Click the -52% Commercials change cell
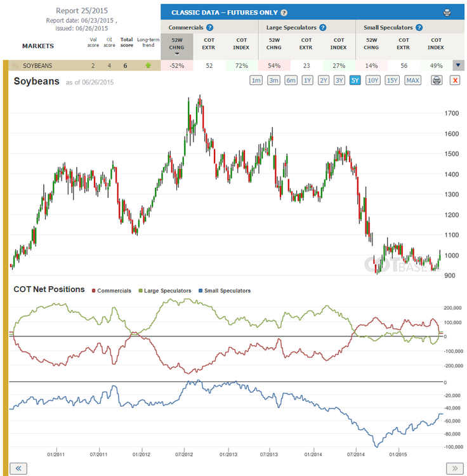This screenshot has height=476, width=467. click(x=177, y=65)
